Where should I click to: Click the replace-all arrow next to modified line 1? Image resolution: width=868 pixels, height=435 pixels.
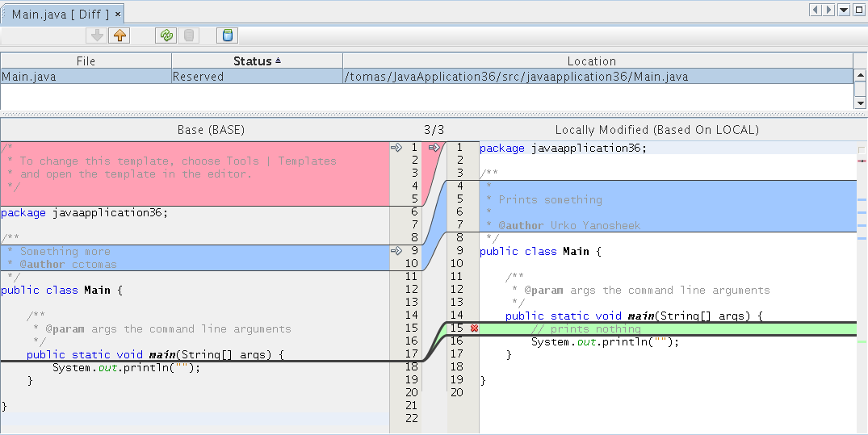click(434, 148)
